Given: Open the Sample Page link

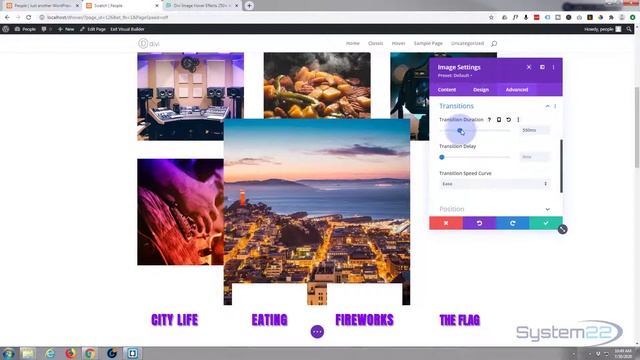Looking at the screenshot, I should point(428,43).
